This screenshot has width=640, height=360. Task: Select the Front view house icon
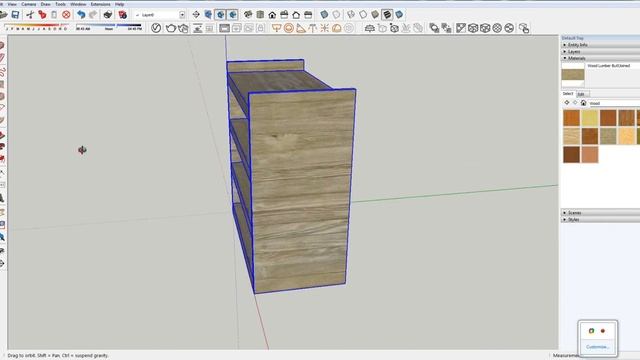(x=272, y=15)
